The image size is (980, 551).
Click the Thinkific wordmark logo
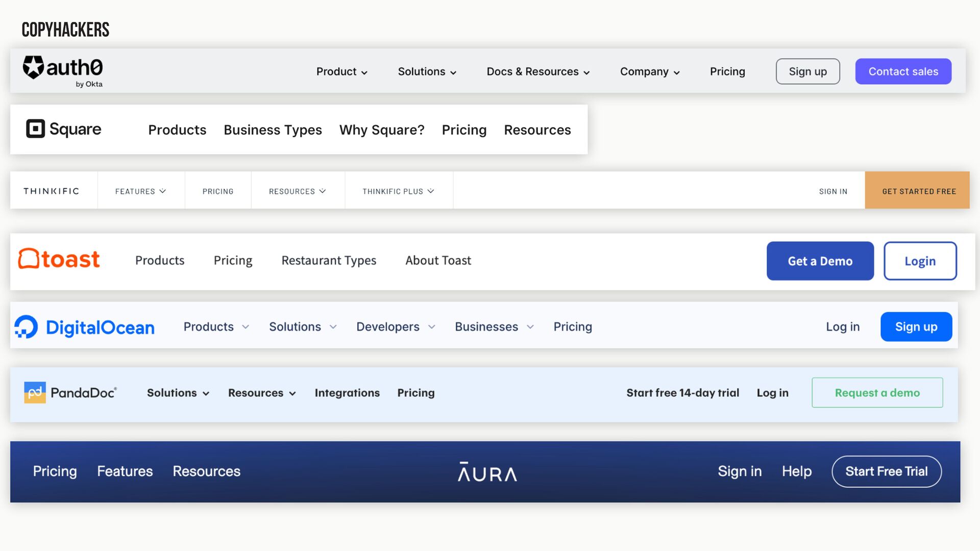51,191
